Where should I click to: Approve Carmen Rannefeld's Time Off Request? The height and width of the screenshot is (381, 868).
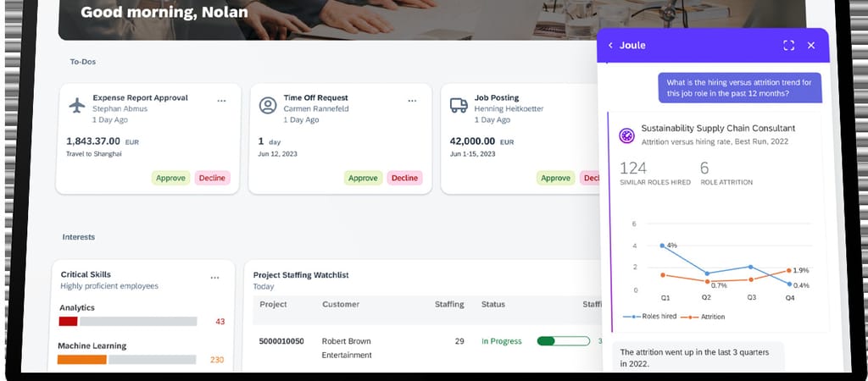[363, 178]
